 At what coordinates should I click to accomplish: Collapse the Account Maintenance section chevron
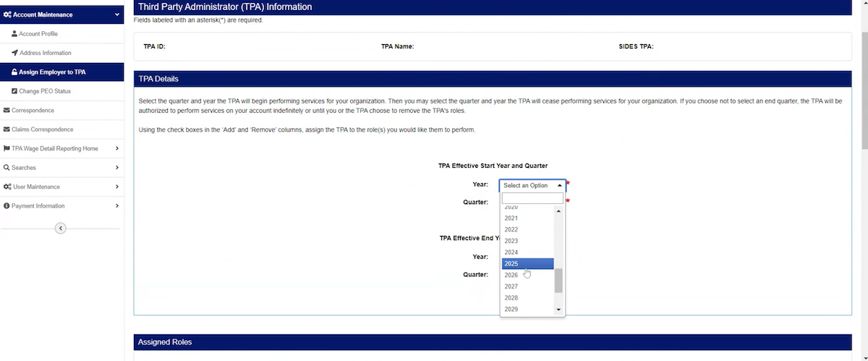pos(117,14)
